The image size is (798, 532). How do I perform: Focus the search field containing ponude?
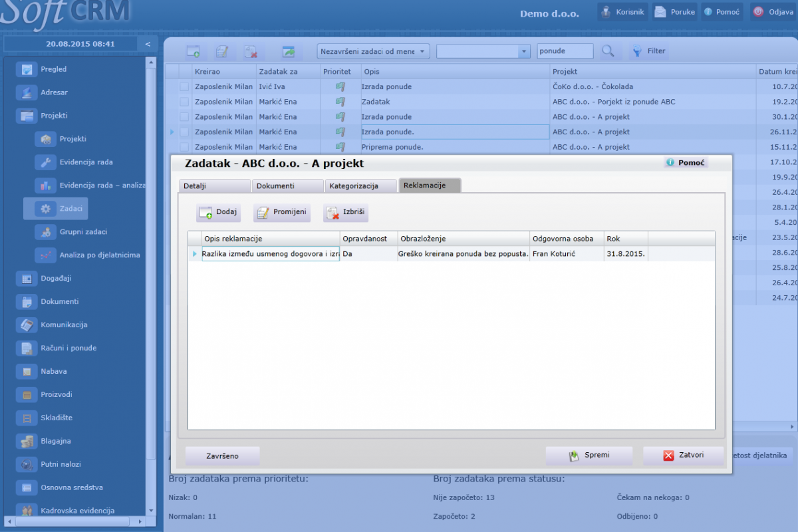pyautogui.click(x=565, y=51)
